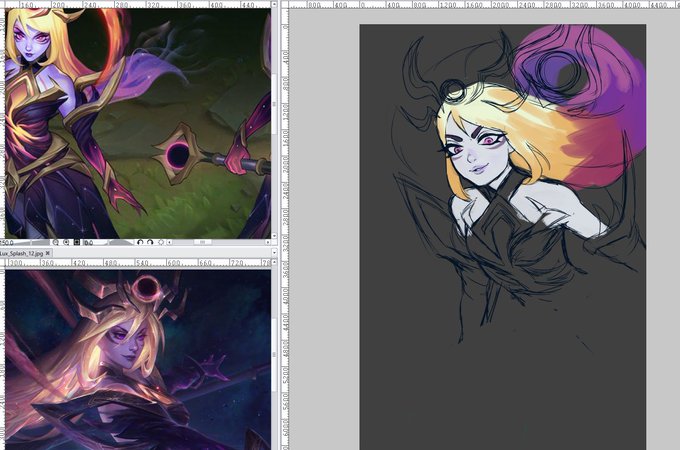Click the 50.0 zoom value field
Viewport: 680px width, 450px height.
(7, 242)
